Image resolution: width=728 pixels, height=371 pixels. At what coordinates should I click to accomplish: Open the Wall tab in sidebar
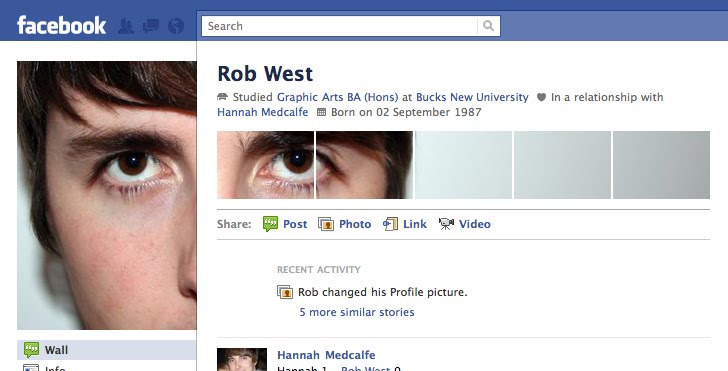[x=106, y=350]
